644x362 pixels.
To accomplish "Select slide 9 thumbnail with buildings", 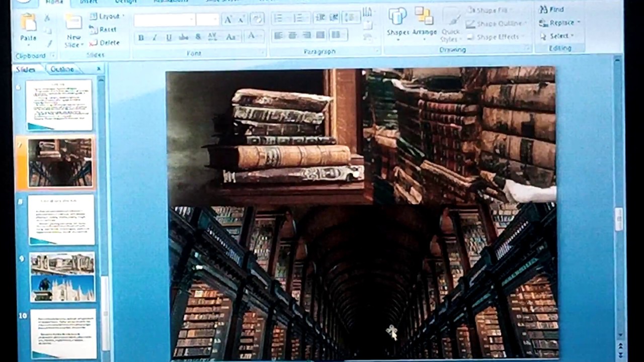I will tap(62, 277).
